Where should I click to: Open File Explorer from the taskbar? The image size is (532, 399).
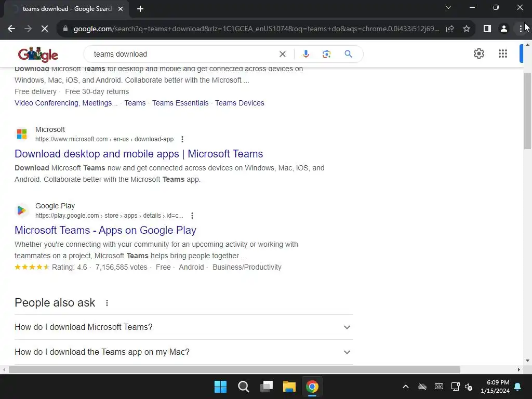click(289, 387)
